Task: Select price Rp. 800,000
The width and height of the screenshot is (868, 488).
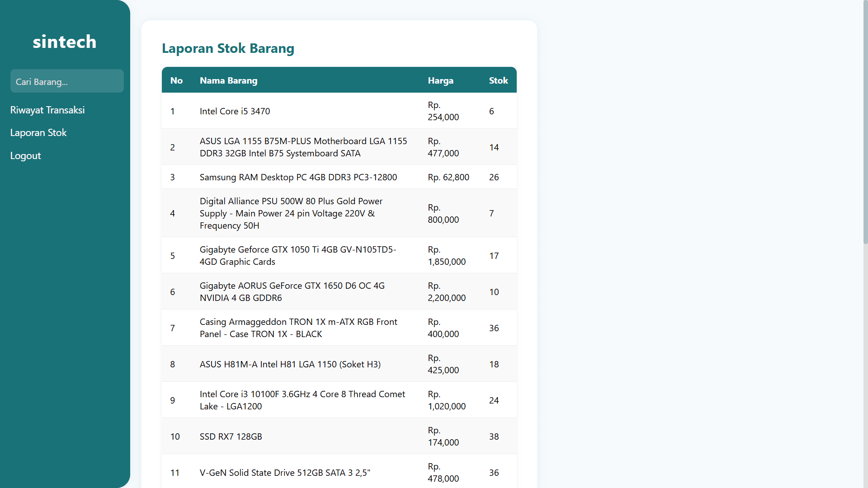Action: pos(443,213)
